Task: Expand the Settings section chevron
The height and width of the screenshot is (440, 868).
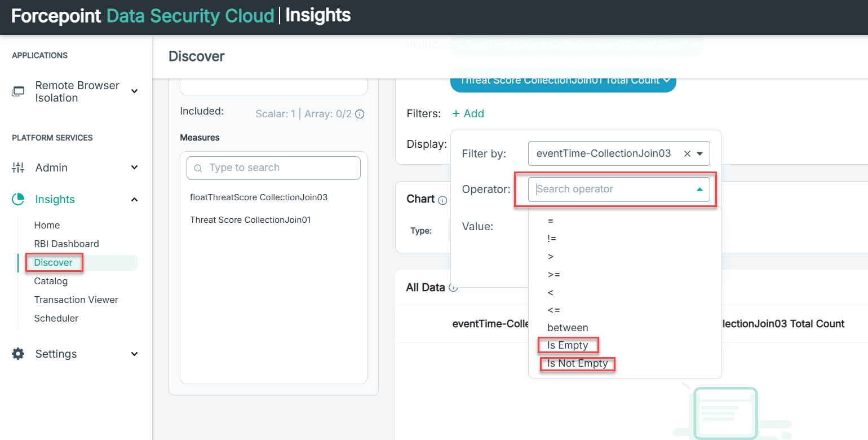Action: point(134,354)
